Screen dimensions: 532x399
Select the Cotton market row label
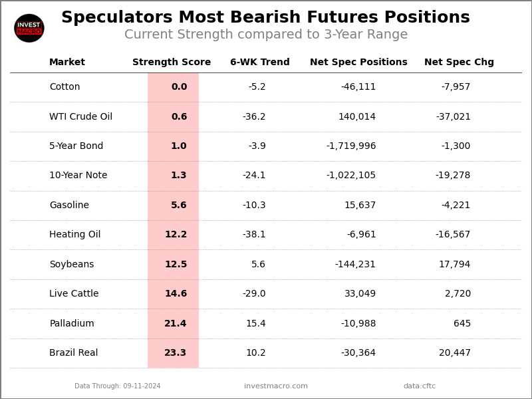(65, 87)
